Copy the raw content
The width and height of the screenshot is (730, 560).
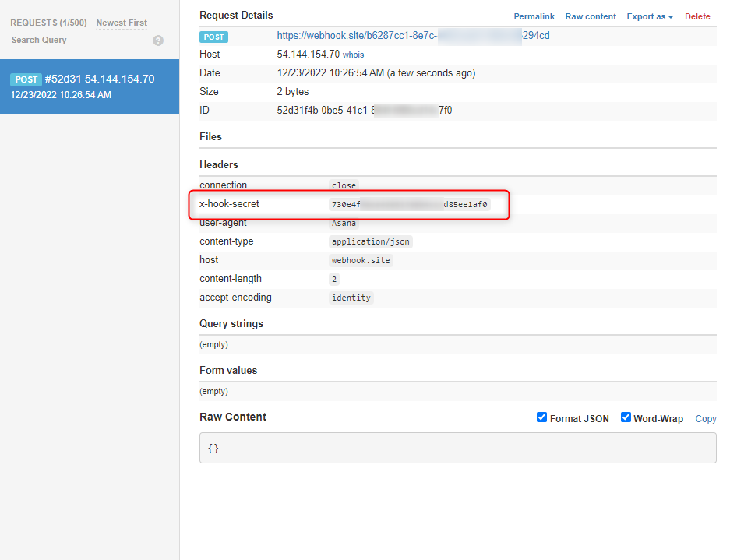tap(705, 418)
